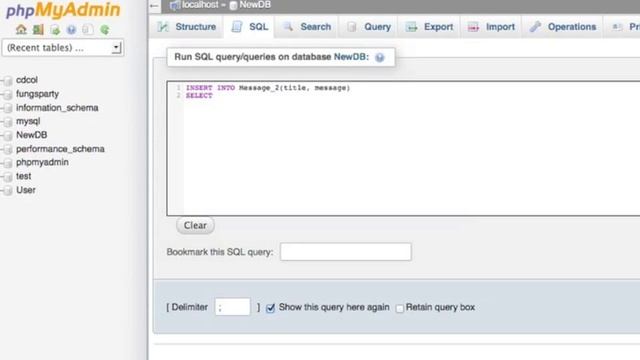Image resolution: width=640 pixels, height=360 pixels.
Task: Open User database in sidebar
Action: pos(26,190)
